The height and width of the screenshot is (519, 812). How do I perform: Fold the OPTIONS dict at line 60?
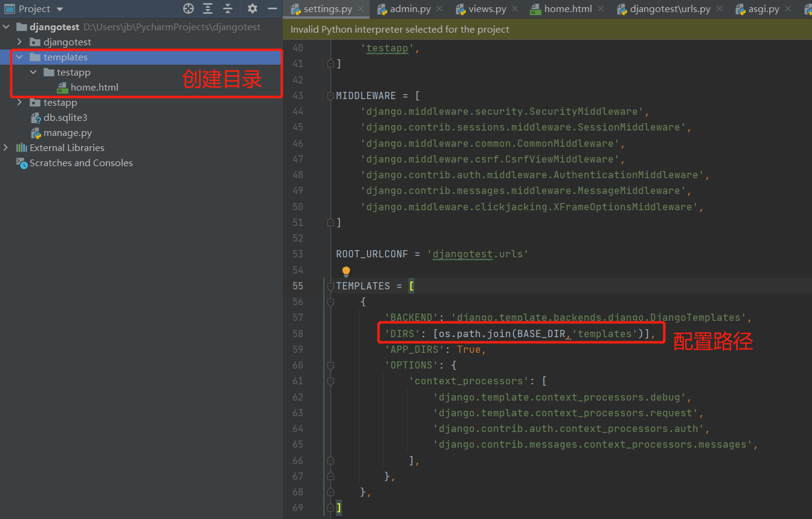click(x=330, y=365)
